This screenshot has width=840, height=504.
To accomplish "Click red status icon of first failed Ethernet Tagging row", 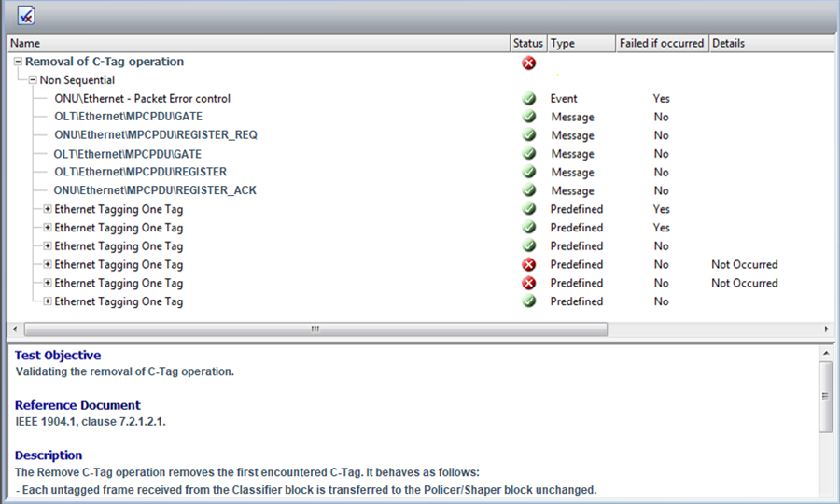I will (529, 265).
